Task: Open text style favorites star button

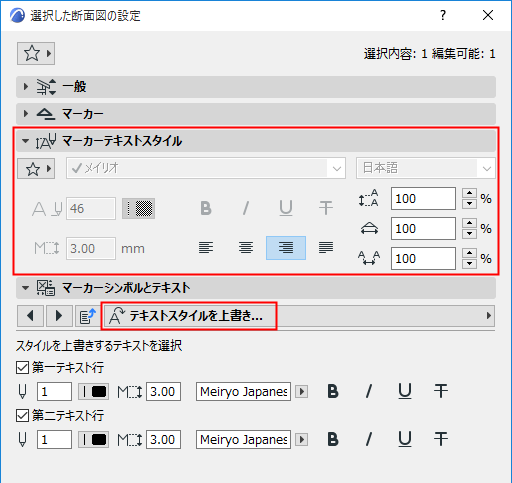Action: 36,169
